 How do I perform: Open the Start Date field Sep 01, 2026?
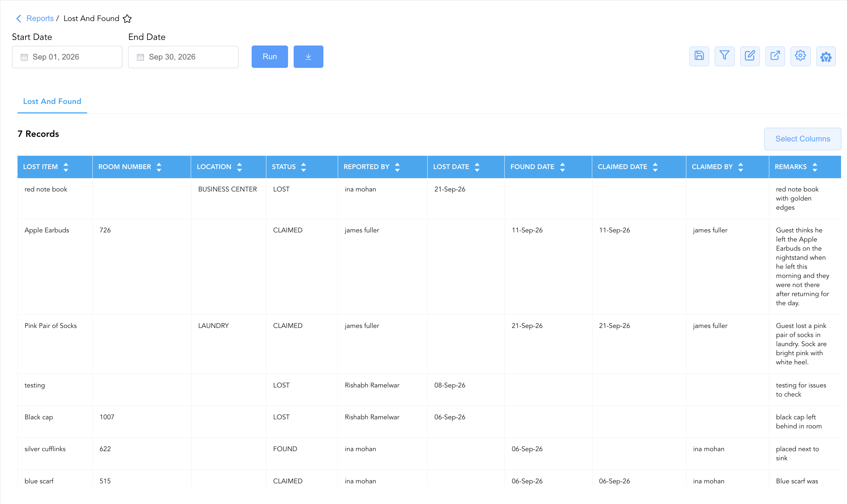tap(67, 57)
